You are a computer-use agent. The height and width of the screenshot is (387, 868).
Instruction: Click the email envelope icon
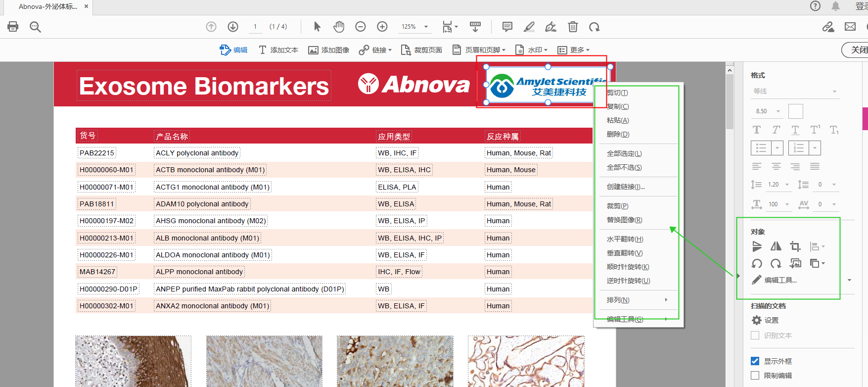pyautogui.click(x=850, y=27)
